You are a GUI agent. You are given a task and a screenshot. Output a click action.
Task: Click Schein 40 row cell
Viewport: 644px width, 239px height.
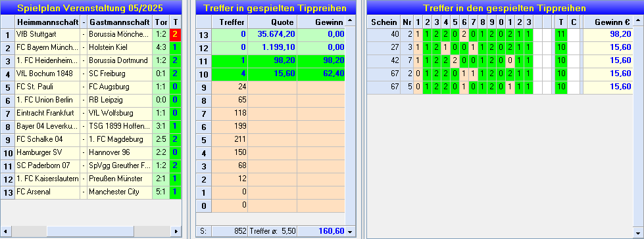point(384,35)
